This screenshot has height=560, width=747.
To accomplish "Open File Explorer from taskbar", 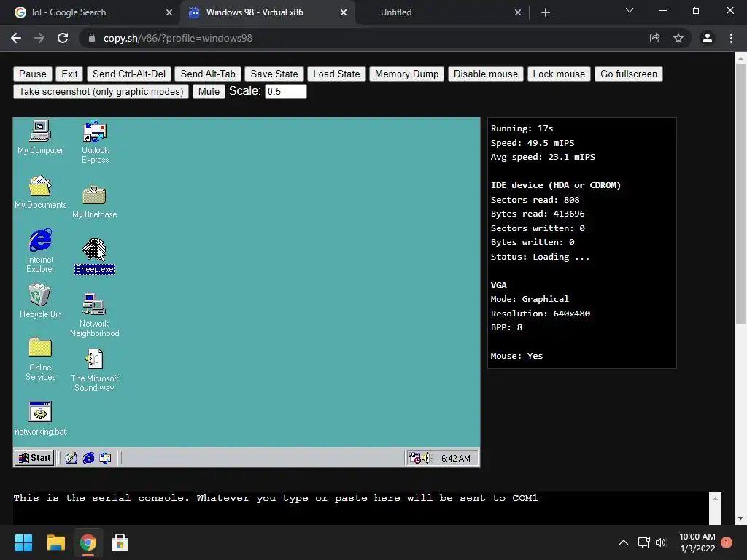I will coord(55,542).
